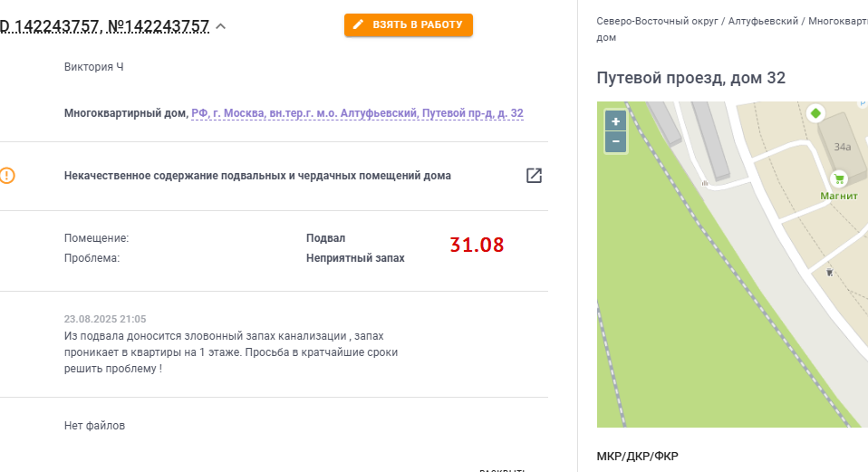Open the МКР/ДКР/ФКР section
The width and height of the screenshot is (868, 472).
point(637,456)
